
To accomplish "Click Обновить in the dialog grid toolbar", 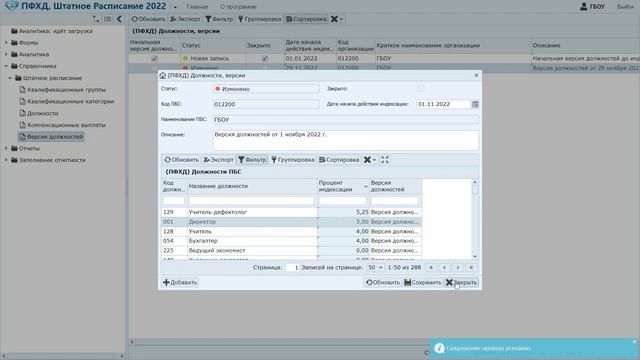I will pyautogui.click(x=181, y=160).
